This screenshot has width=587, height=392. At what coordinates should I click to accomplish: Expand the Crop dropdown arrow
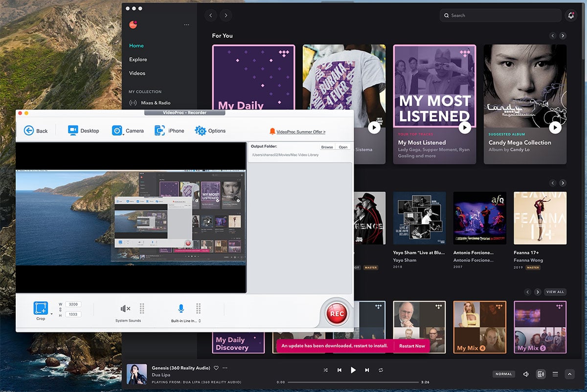point(51,313)
